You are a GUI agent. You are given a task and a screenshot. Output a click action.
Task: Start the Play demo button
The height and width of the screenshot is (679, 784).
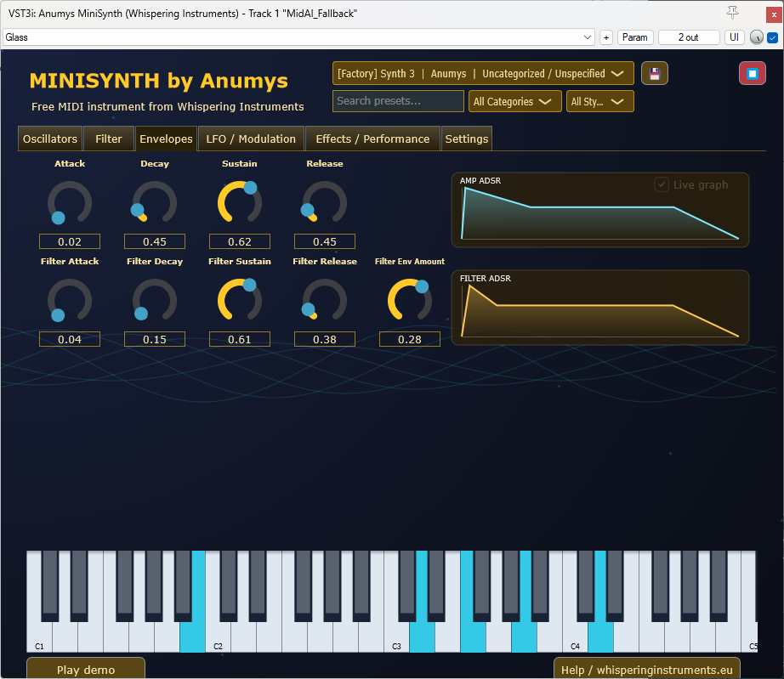[x=86, y=669]
